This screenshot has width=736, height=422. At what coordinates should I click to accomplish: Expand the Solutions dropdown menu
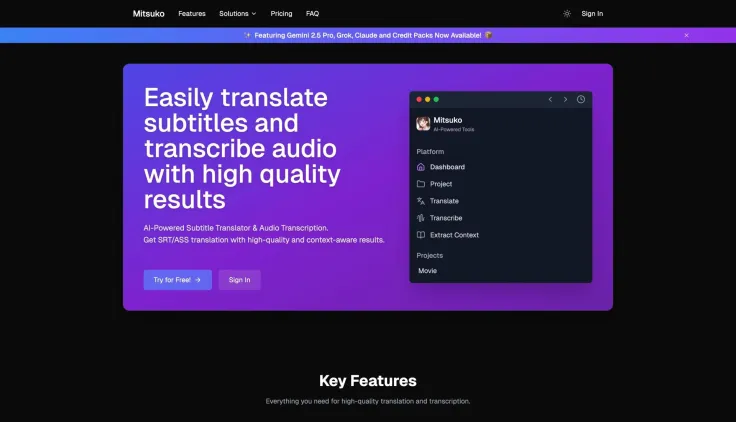coord(238,14)
